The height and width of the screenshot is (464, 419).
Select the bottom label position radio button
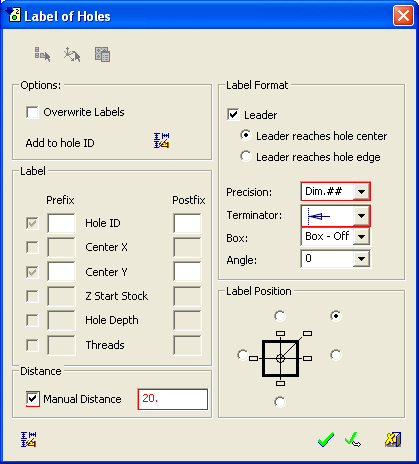click(x=280, y=402)
